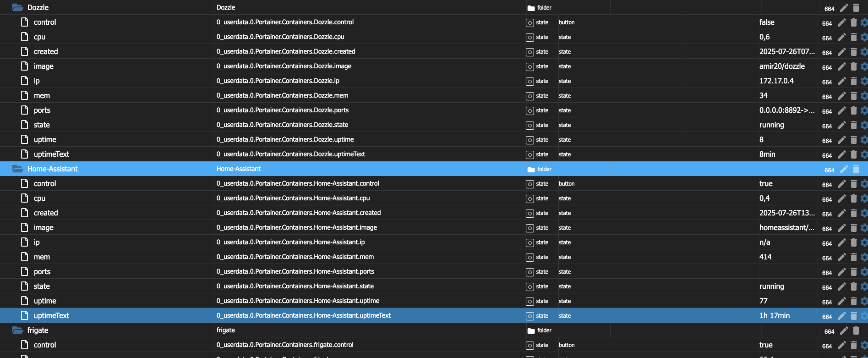The image size is (868, 358).
Task: Open the editor for Dozzle control
Action: 842,22
